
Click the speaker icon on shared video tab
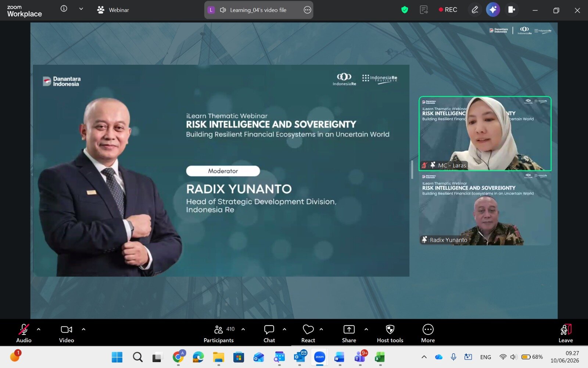pyautogui.click(x=223, y=10)
